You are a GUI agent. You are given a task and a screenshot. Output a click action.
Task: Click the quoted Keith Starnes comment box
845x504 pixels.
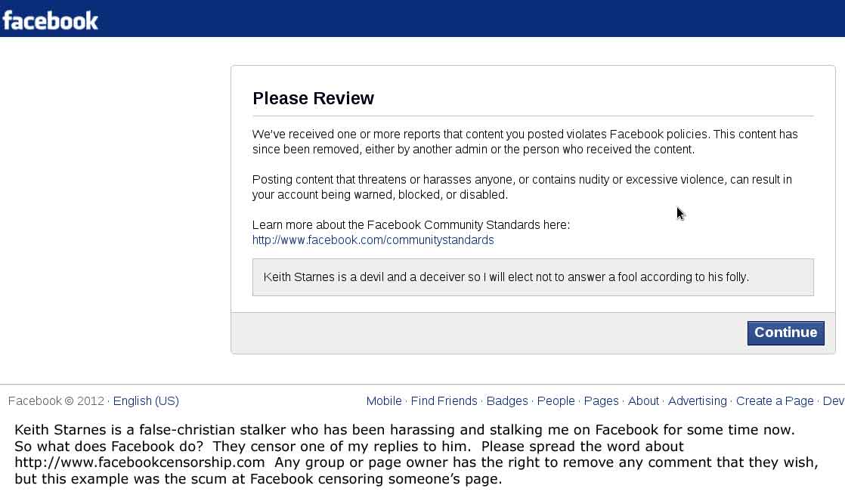click(533, 277)
